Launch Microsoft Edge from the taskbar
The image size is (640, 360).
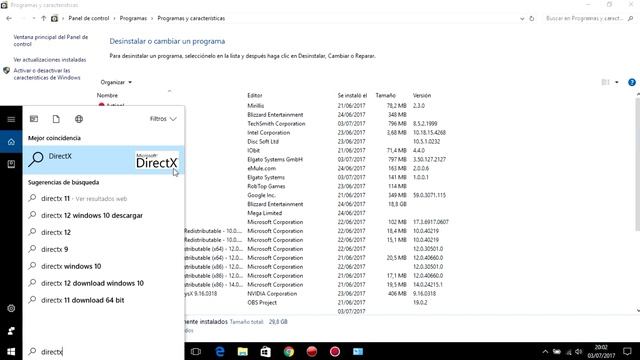click(x=220, y=351)
